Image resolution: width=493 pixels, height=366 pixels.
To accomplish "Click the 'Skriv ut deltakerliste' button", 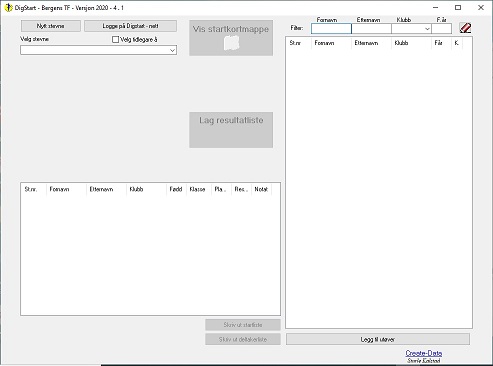I will [243, 340].
